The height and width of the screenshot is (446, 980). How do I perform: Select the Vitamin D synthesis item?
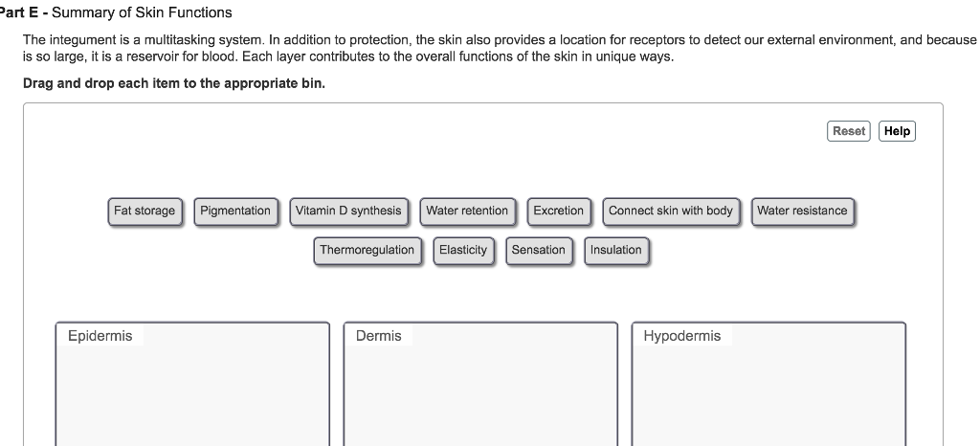pyautogui.click(x=348, y=211)
